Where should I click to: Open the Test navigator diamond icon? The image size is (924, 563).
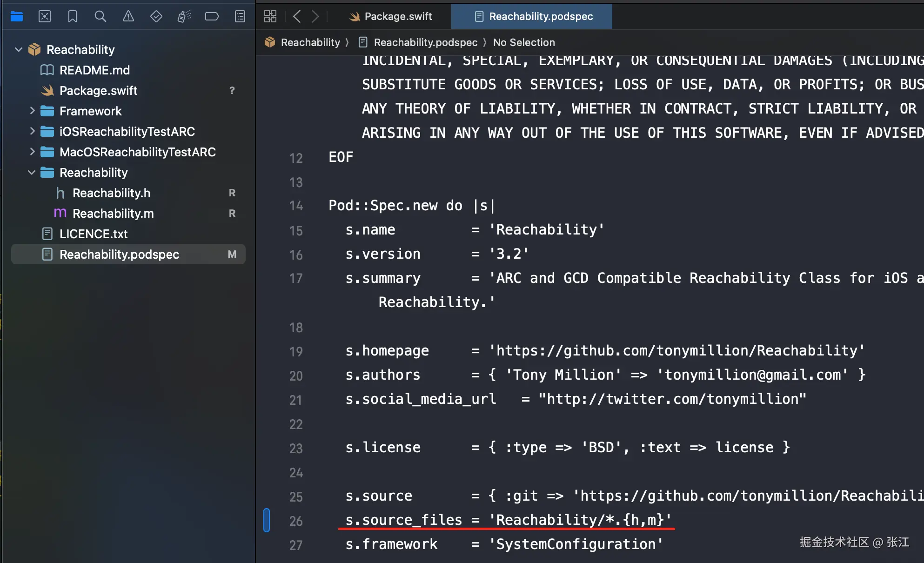click(x=156, y=17)
